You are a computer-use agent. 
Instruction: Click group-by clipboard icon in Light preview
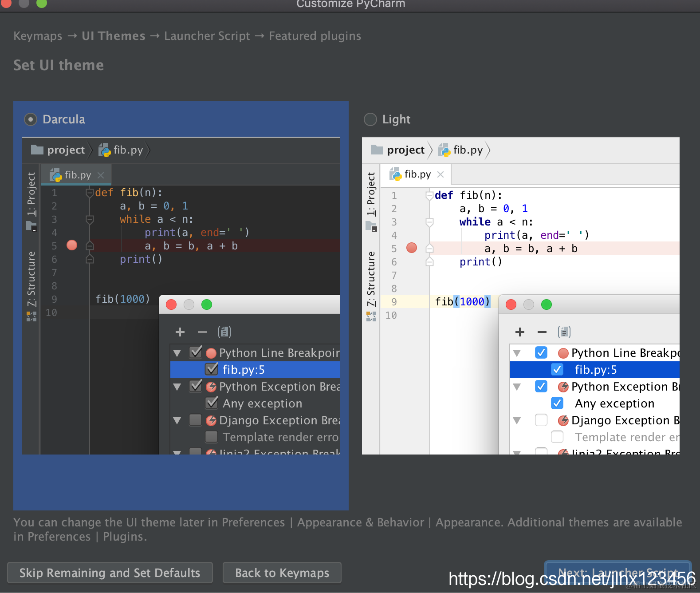click(x=564, y=332)
